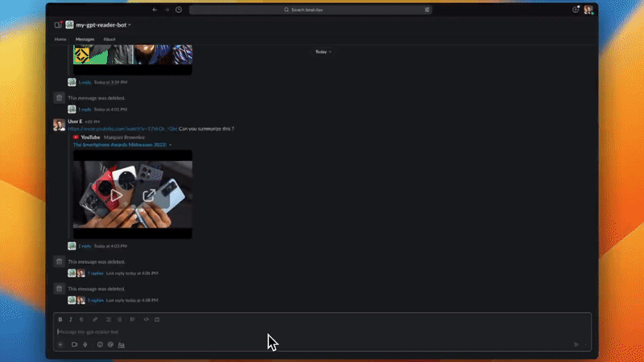Open send options arrow next to send button
The image size is (644, 362).
[x=586, y=344]
